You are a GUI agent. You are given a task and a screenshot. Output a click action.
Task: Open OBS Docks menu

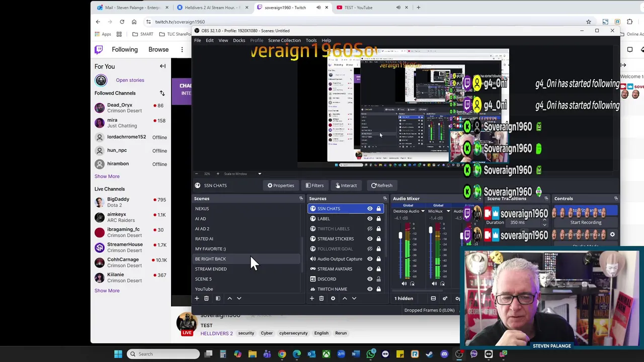click(x=239, y=40)
